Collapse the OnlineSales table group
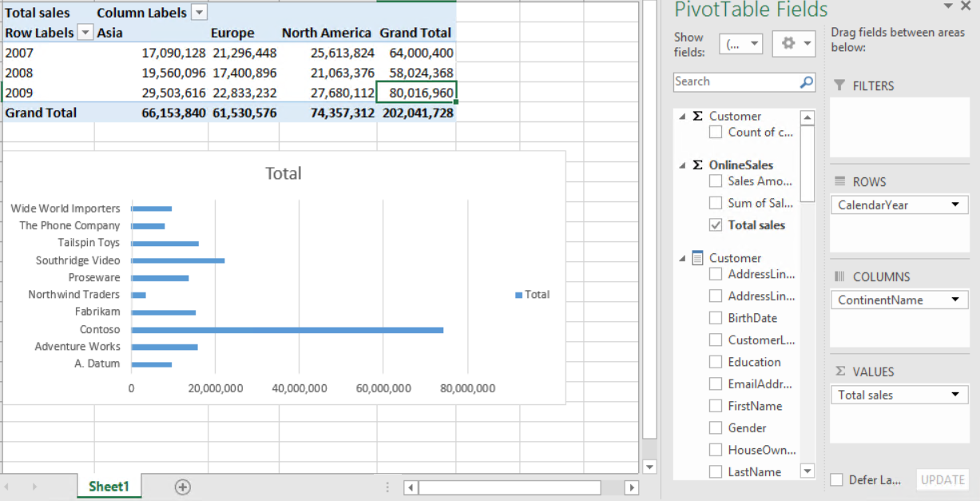Viewport: 980px width, 501px height. tap(683, 165)
